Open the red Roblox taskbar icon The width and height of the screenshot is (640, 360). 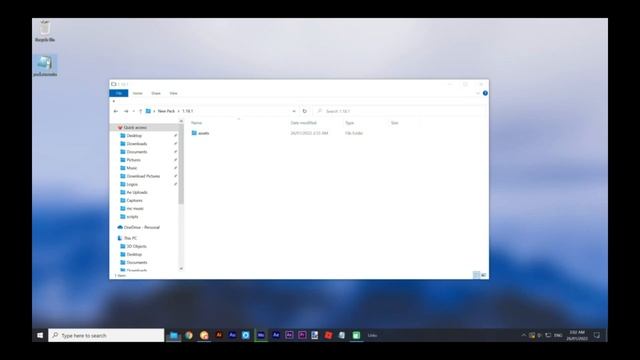click(328, 336)
